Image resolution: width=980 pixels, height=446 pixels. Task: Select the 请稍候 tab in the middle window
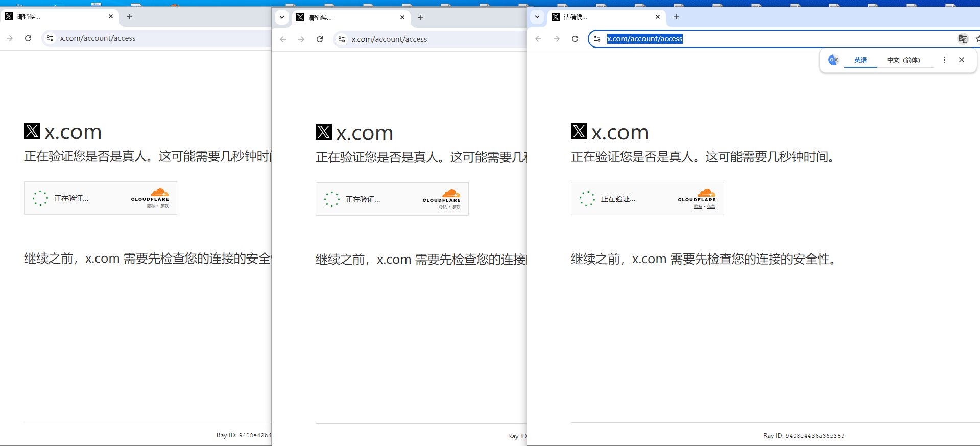click(351, 17)
